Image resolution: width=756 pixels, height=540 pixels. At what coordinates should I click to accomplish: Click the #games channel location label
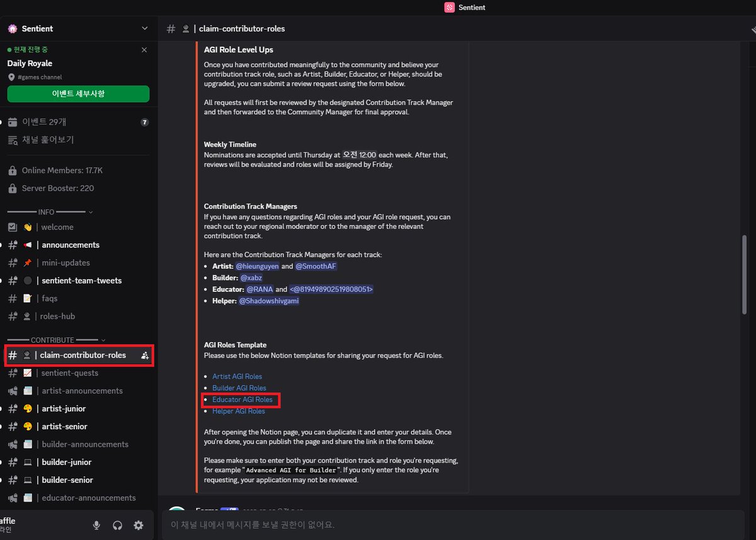(x=40, y=77)
